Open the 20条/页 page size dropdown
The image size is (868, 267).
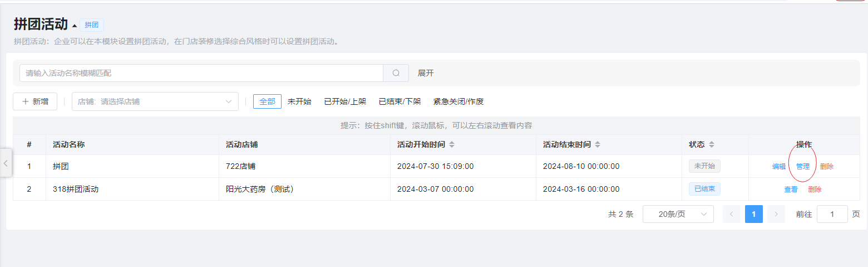coord(678,214)
